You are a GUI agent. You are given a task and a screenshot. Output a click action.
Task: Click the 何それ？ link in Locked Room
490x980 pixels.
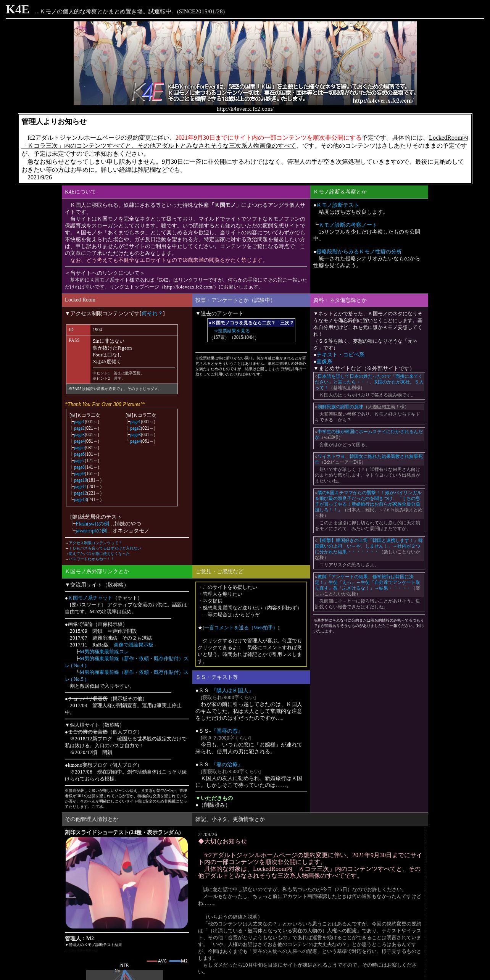point(152,313)
